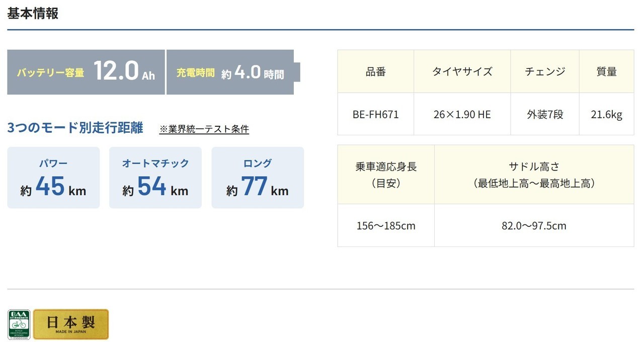This screenshot has width=644, height=342.
Task: Click the サドル高さ header cell
Action: [534, 175]
